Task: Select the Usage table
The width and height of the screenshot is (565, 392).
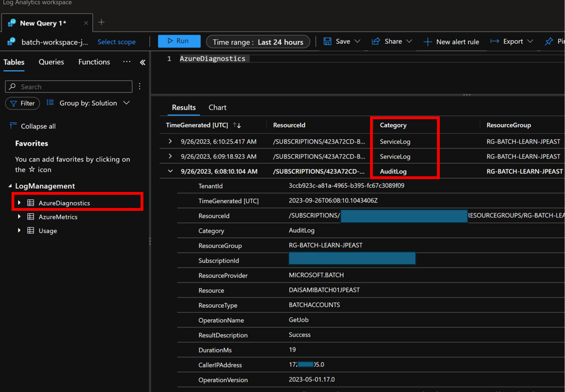Action: (x=48, y=231)
